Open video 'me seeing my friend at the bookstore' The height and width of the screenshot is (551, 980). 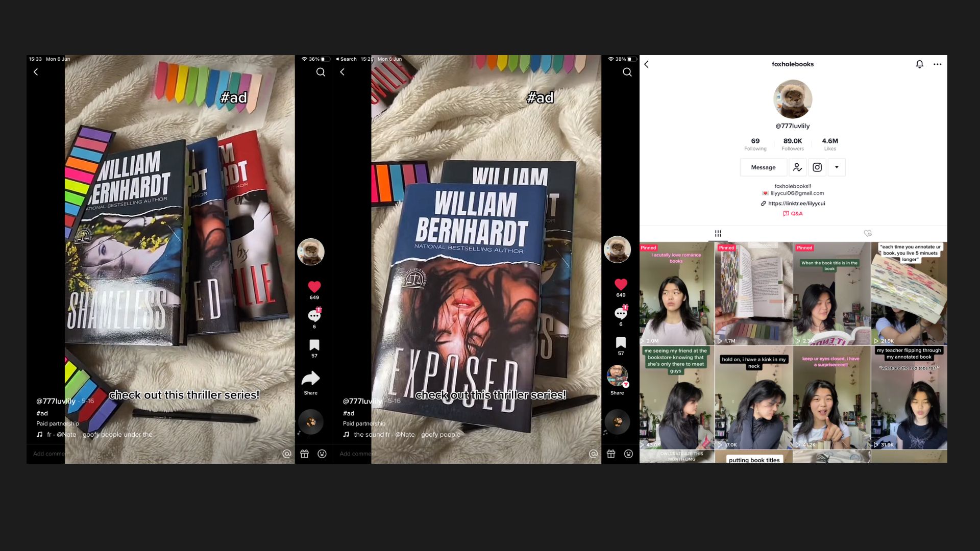pyautogui.click(x=677, y=397)
